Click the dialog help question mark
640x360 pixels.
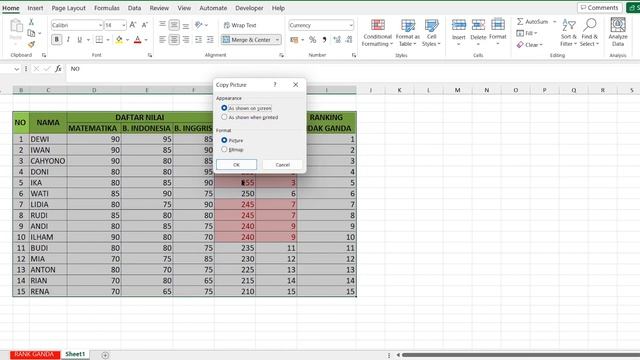tap(275, 84)
